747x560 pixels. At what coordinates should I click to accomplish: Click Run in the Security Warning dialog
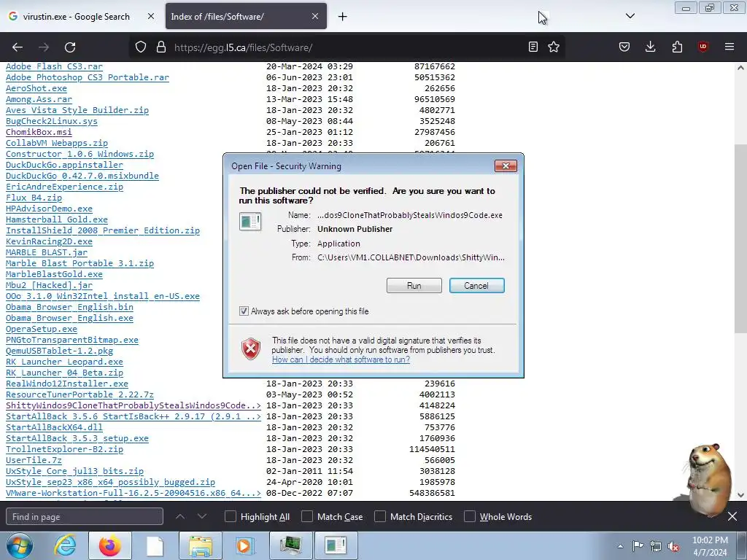(414, 286)
